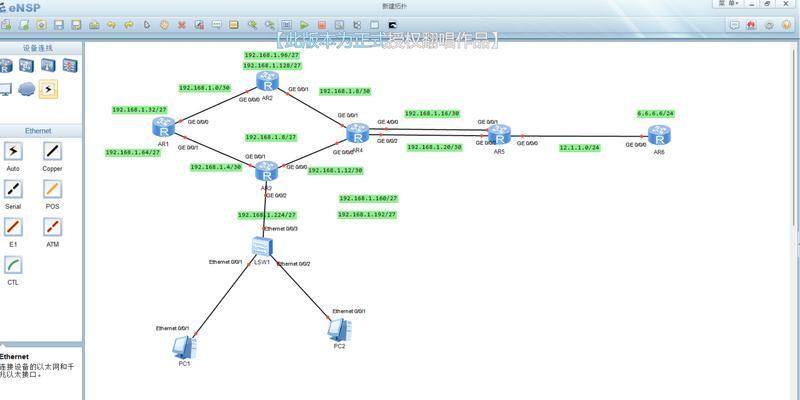Select the WLAN device category icon
Screen dimensions: 800x400
point(48,65)
